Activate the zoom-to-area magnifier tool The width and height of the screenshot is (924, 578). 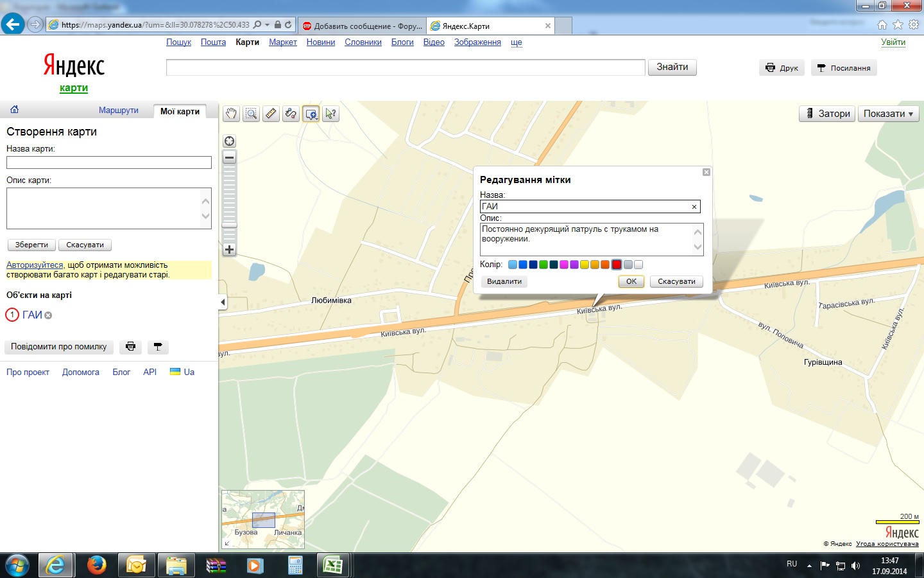click(x=251, y=114)
